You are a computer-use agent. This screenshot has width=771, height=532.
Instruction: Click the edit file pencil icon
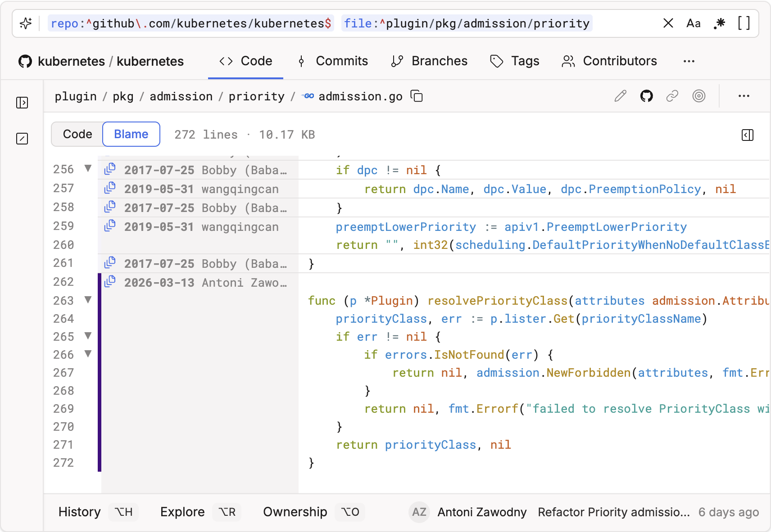[621, 96]
